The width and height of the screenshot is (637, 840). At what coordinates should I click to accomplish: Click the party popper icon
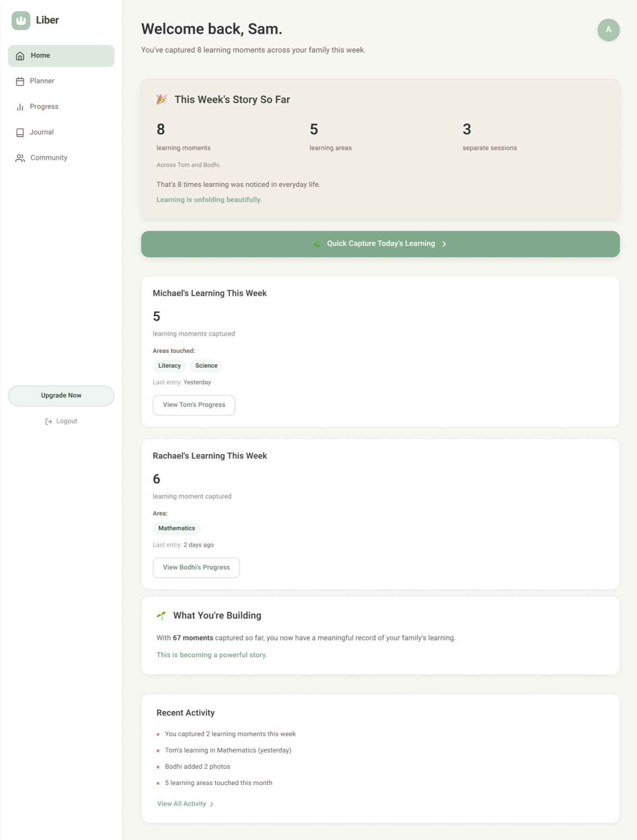161,100
